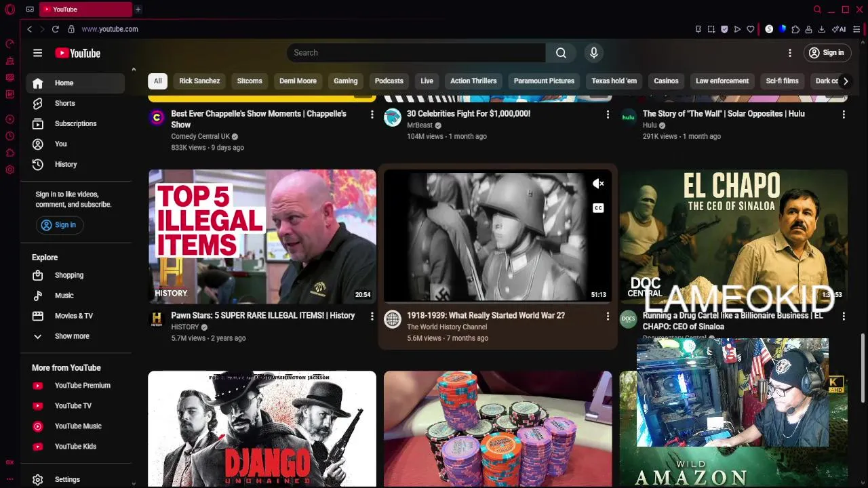The height and width of the screenshot is (488, 868).
Task: Open browser downloads arrow icon
Action: pos(821,29)
